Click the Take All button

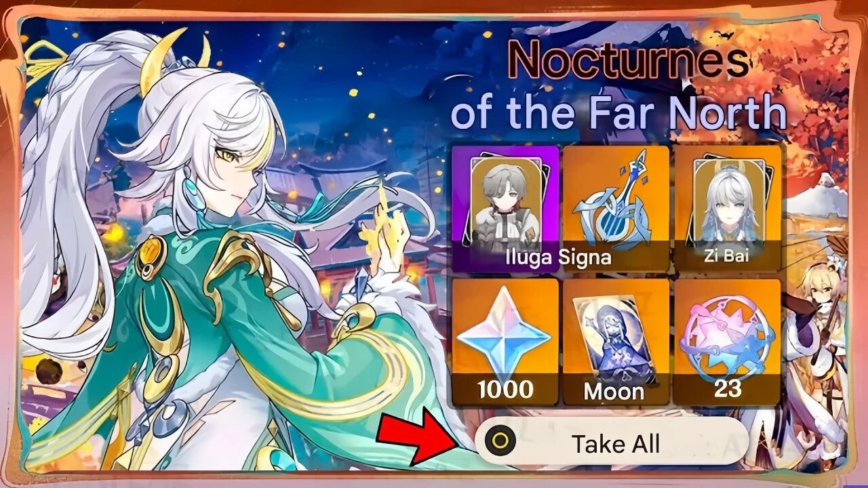(612, 441)
